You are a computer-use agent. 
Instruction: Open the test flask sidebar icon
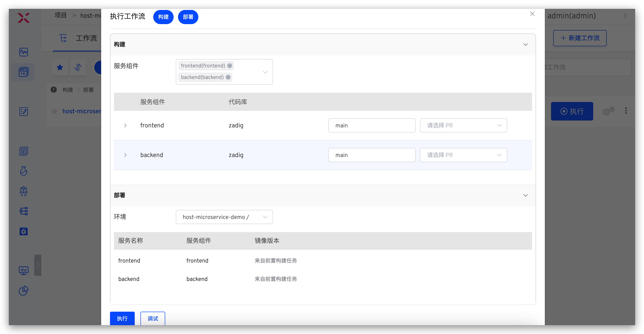[x=23, y=171]
